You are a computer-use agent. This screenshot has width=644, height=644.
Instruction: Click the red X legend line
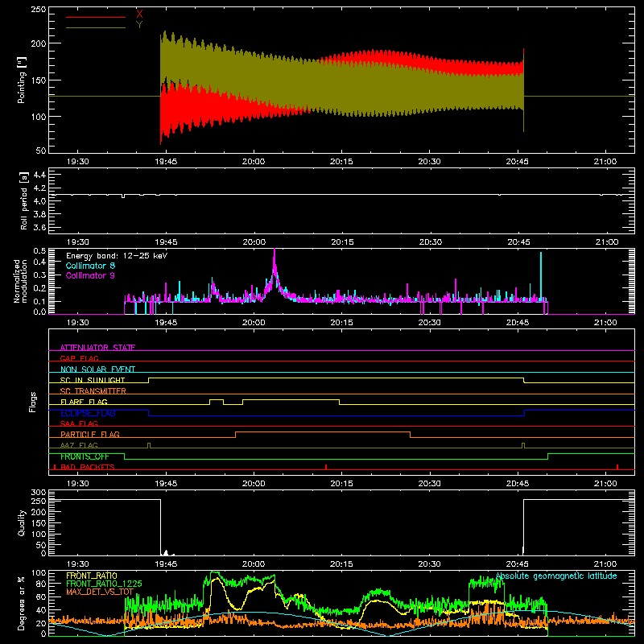pyautogui.click(x=96, y=17)
